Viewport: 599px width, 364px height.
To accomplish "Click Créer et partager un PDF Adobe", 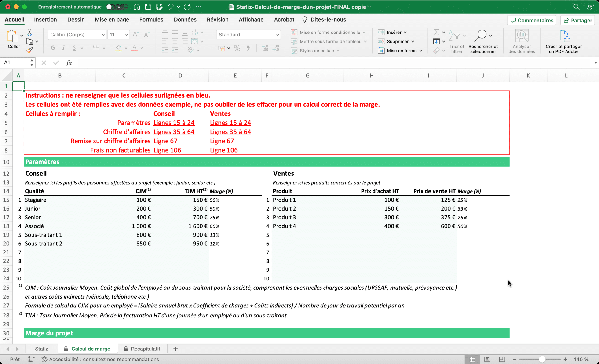I will [x=563, y=41].
